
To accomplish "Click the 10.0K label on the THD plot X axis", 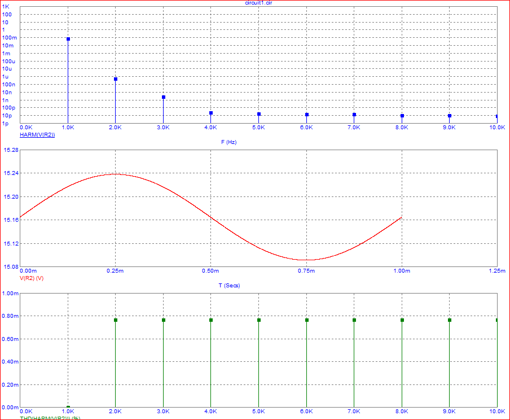I will (498, 412).
